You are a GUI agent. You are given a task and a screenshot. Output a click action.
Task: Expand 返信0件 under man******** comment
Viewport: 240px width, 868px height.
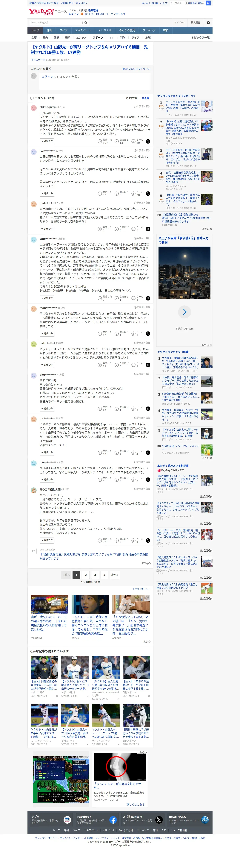click(47, 334)
